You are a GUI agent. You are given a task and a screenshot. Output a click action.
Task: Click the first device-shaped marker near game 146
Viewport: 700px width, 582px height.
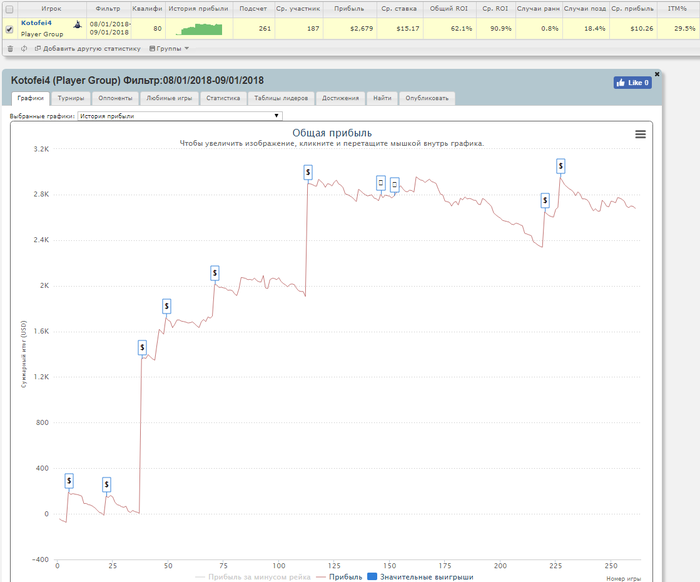pos(381,183)
